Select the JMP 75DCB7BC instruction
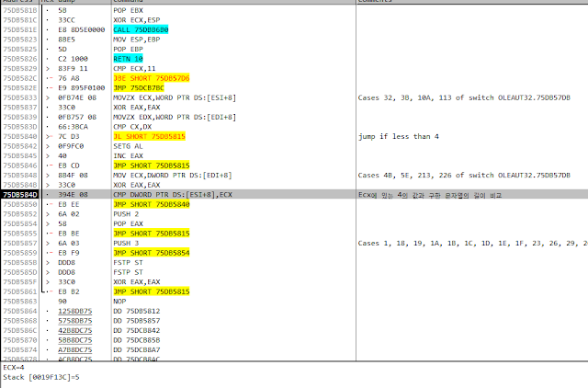 (139, 88)
